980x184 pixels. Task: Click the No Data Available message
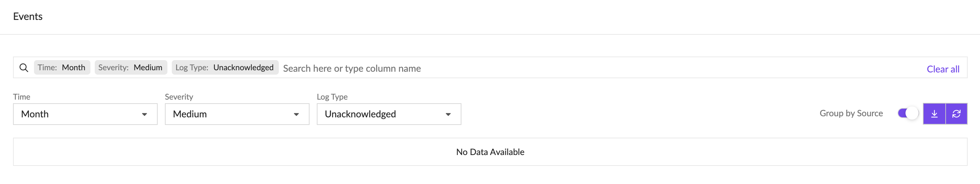tap(490, 152)
